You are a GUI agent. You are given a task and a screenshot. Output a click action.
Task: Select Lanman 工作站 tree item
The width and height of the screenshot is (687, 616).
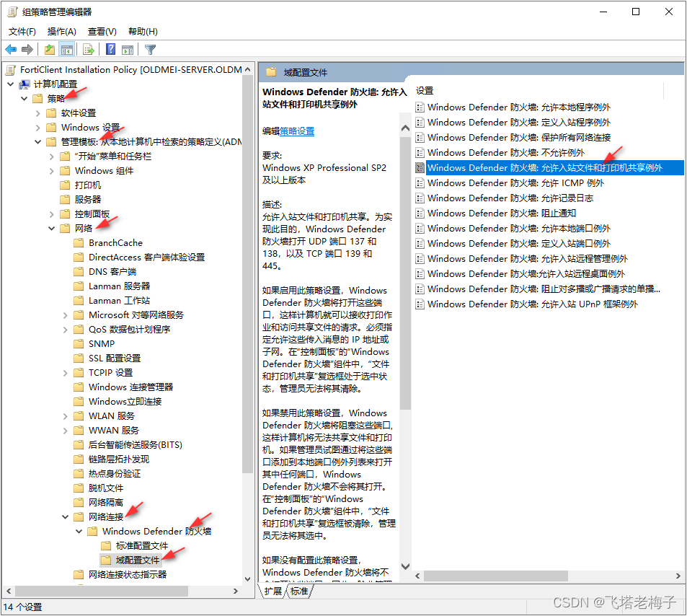[119, 301]
